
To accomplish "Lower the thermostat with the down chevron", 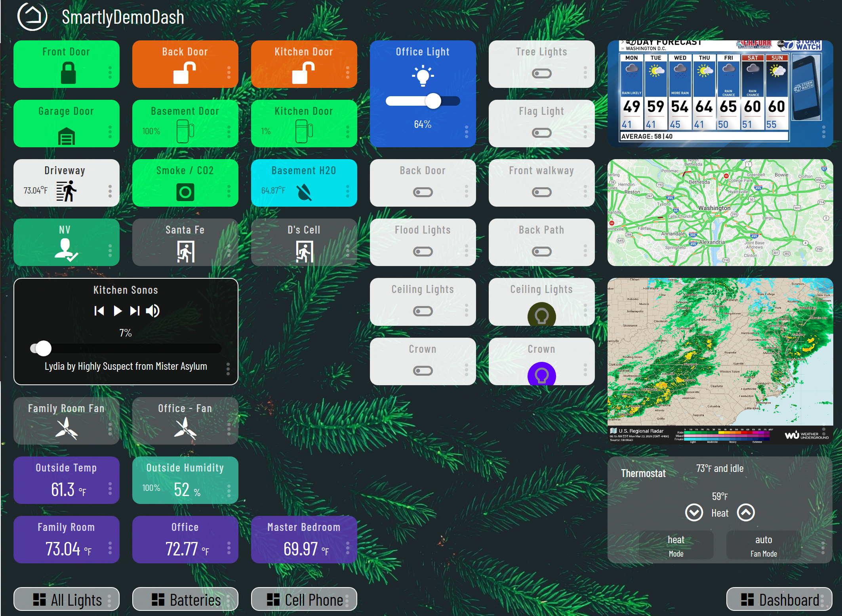I will pos(693,513).
